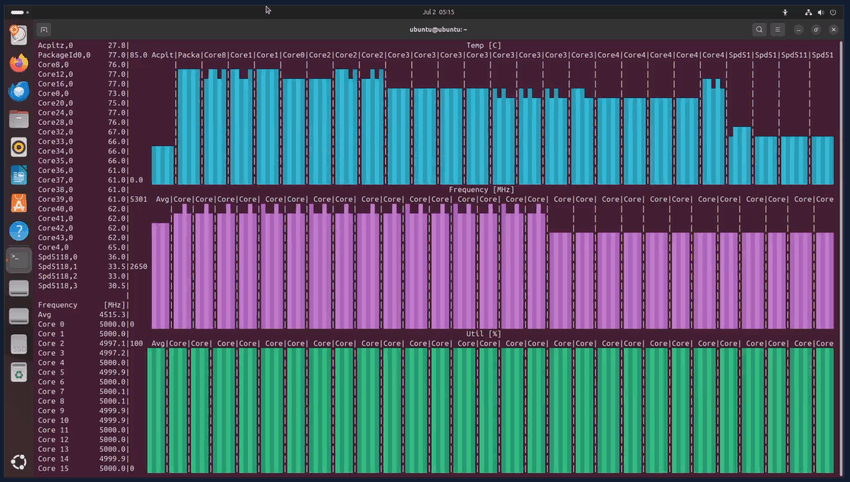This screenshot has width=850, height=482.
Task: Click the Frequency [MHz] chart header
Action: [483, 189]
